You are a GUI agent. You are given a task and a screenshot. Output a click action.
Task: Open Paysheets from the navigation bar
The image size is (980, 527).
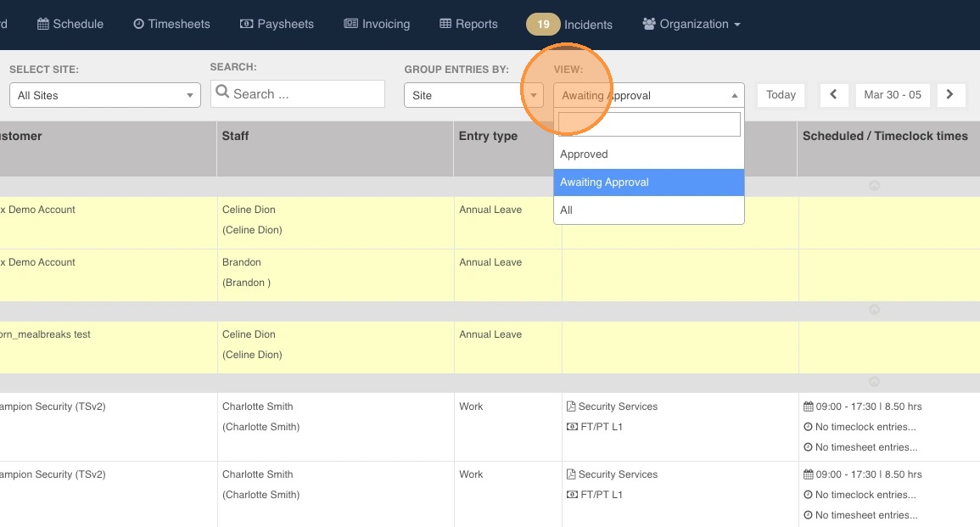277,24
